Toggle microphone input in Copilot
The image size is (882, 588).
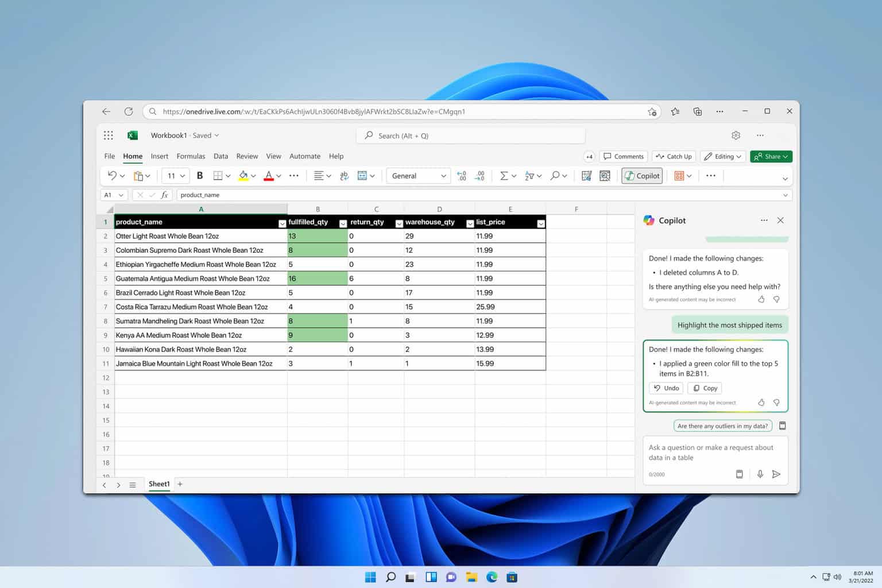(760, 474)
